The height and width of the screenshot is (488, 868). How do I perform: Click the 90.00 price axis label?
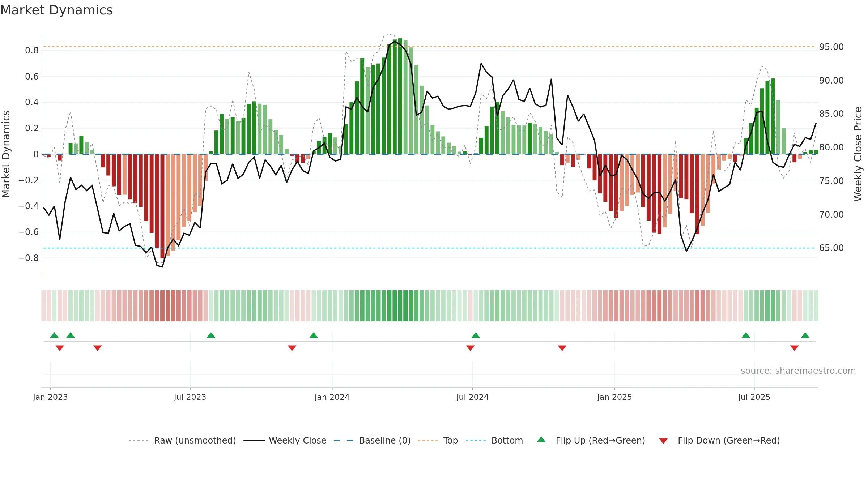click(831, 80)
